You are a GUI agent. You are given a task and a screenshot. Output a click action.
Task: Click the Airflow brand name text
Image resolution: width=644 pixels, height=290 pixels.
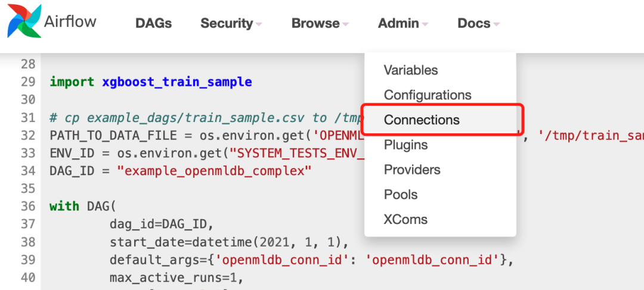pos(70,22)
